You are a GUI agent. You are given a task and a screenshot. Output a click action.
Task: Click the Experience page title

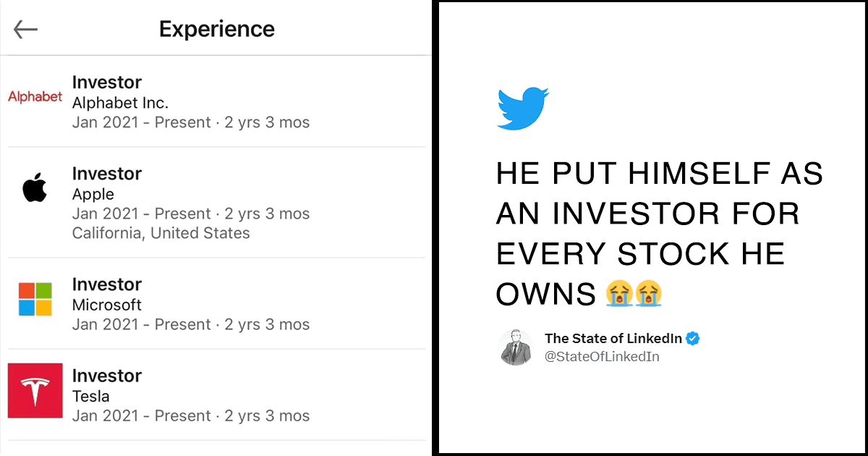tap(216, 29)
